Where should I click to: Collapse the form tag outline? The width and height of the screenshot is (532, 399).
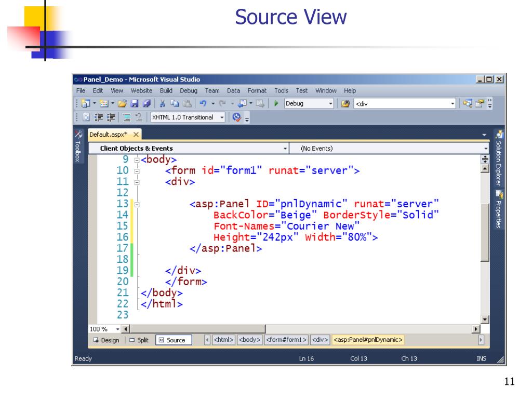tap(137, 171)
